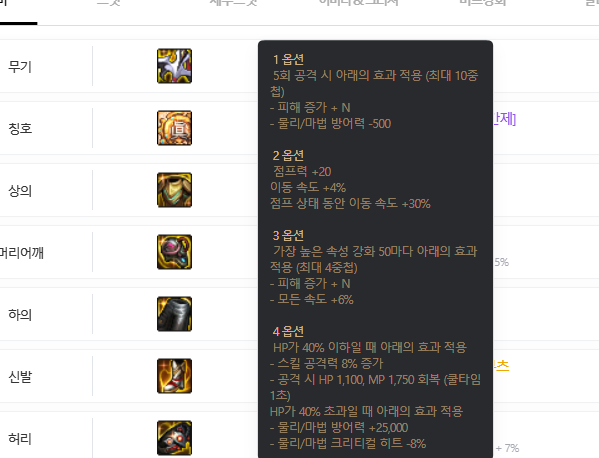Click the 머리어깨 shoulder gear icon
The height and width of the screenshot is (458, 599).
click(x=174, y=252)
